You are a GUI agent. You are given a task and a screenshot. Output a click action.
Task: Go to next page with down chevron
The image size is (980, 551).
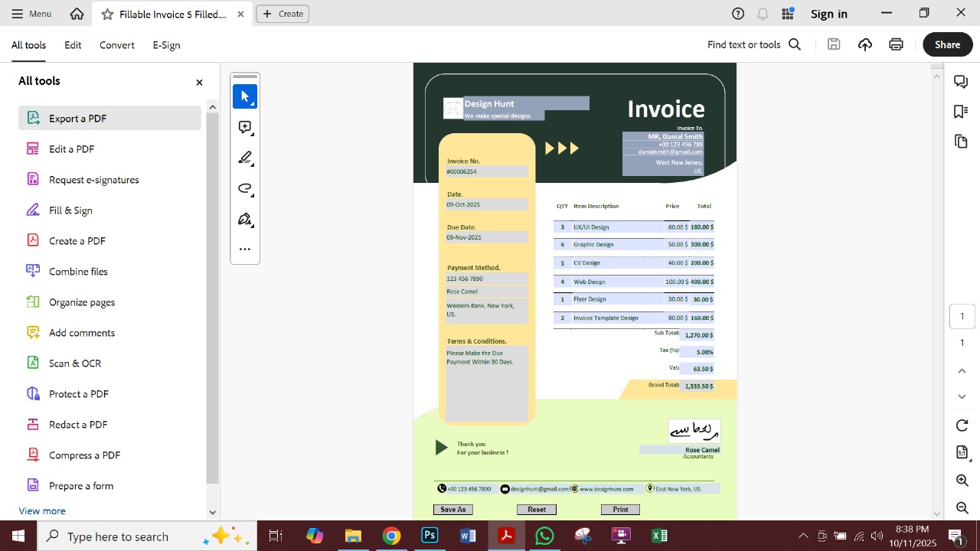[962, 396]
